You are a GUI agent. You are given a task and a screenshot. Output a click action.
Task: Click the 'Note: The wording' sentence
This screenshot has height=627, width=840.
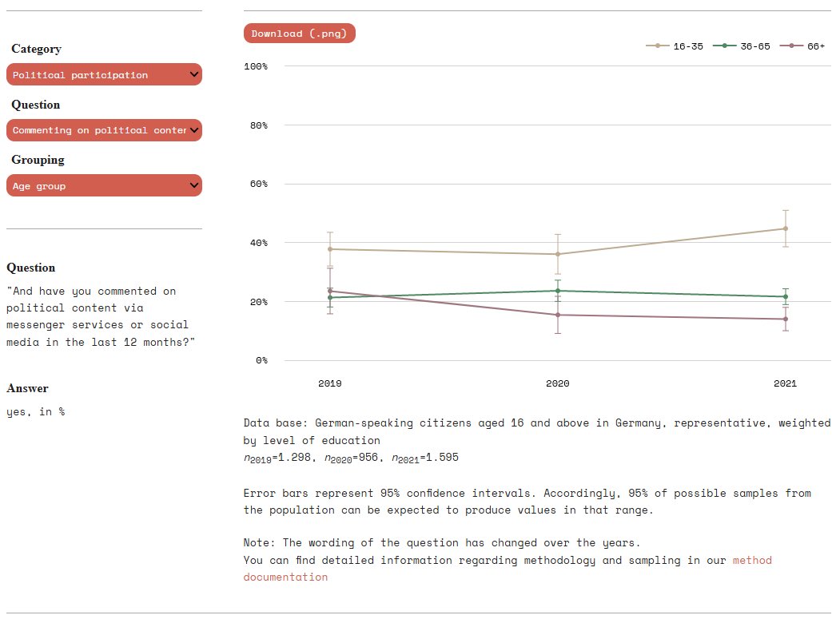(442, 542)
